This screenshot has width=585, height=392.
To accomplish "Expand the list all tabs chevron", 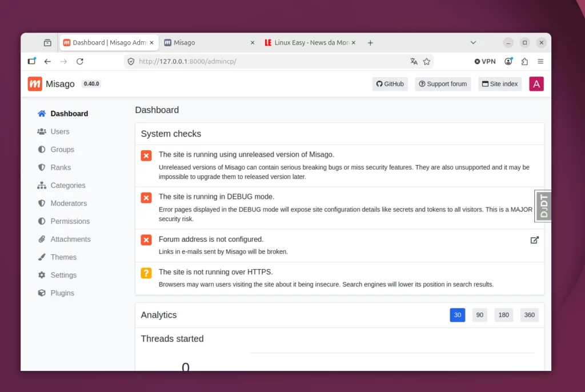I will pyautogui.click(x=473, y=42).
